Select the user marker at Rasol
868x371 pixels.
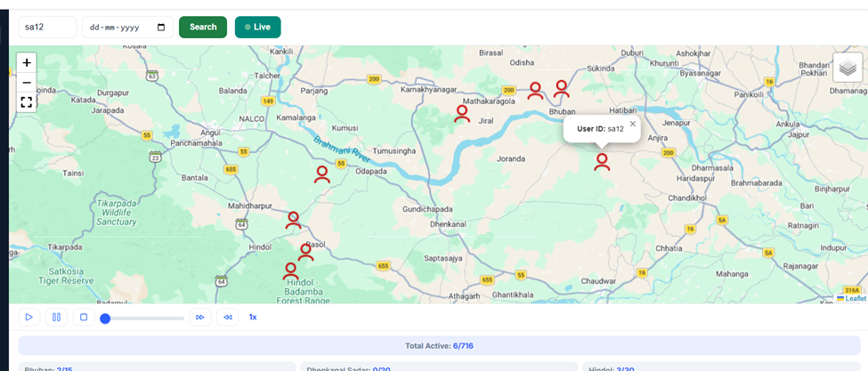[x=305, y=252]
